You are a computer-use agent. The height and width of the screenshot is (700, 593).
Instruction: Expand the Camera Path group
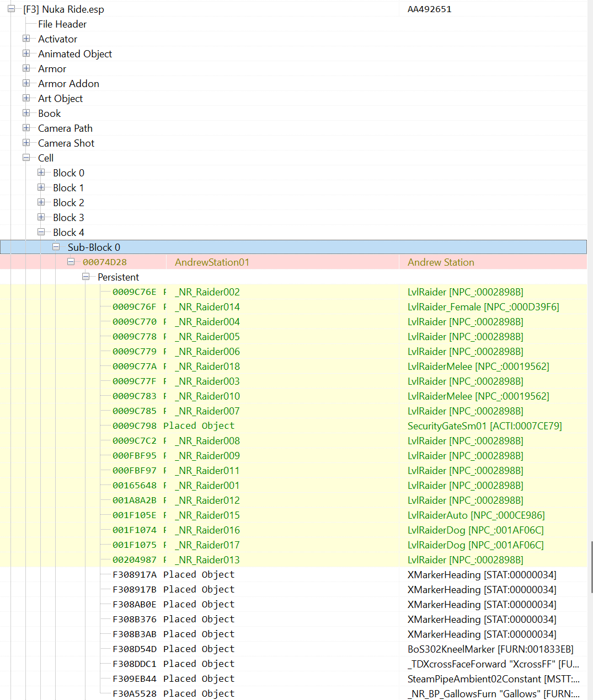click(26, 128)
